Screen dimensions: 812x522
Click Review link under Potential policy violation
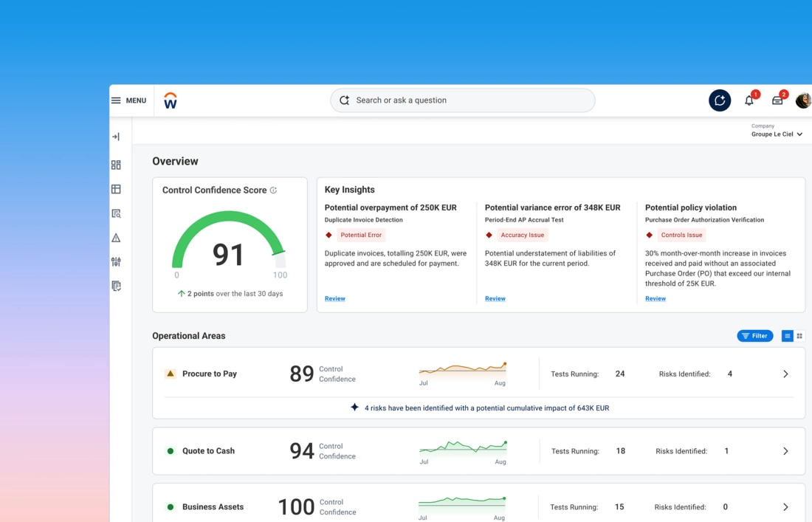click(656, 299)
